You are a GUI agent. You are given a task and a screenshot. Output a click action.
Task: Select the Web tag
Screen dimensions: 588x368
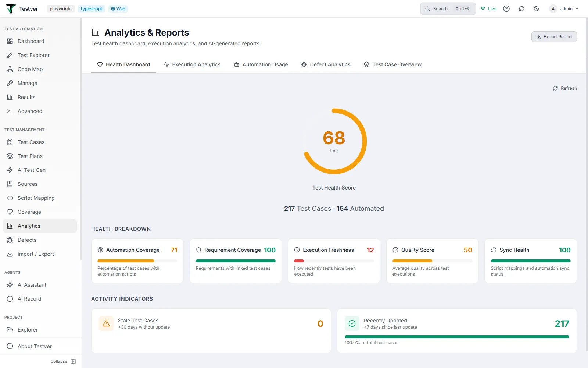(118, 9)
